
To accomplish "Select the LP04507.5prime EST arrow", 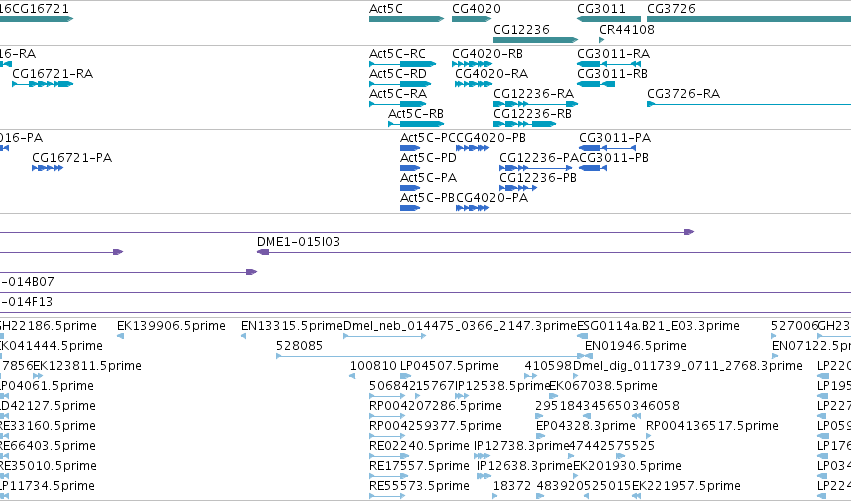I will tap(403, 376).
